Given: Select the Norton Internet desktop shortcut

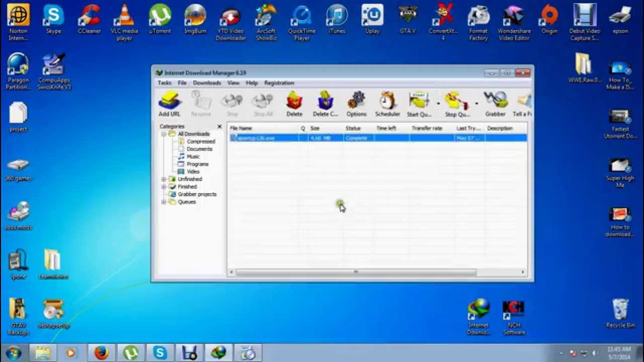Looking at the screenshot, I should coord(18,23).
